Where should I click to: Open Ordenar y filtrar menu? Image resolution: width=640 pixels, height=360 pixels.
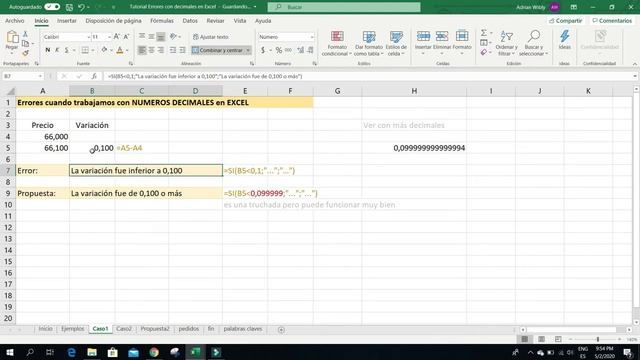pos(506,43)
